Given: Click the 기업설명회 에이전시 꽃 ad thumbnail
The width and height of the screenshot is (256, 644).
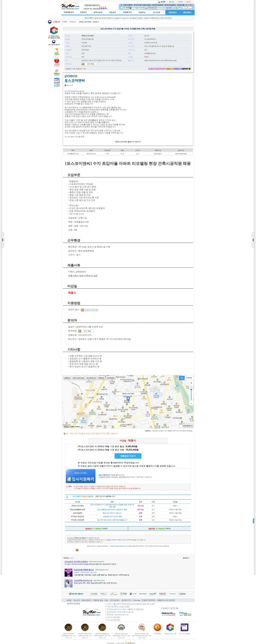Looking at the screenshot, I should tap(68, 583).
